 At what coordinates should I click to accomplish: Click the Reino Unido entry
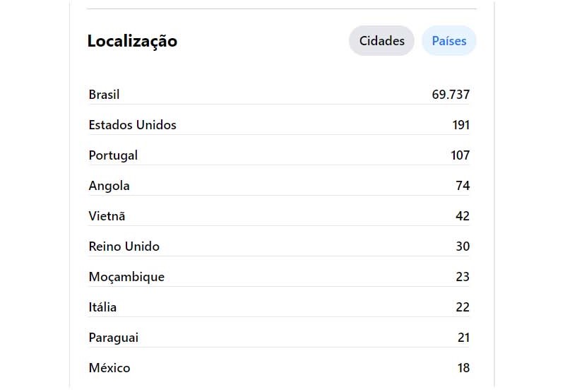279,247
